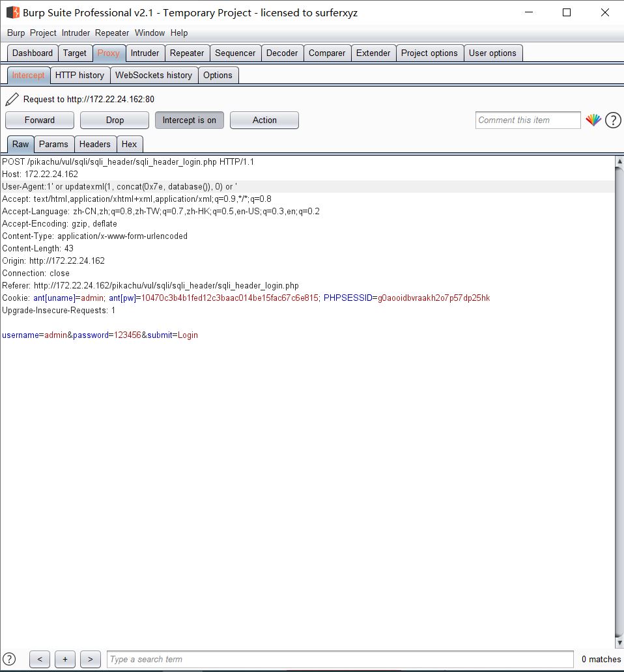This screenshot has height=672, width=624.
Task: Click the Origin header line
Action: click(x=53, y=261)
